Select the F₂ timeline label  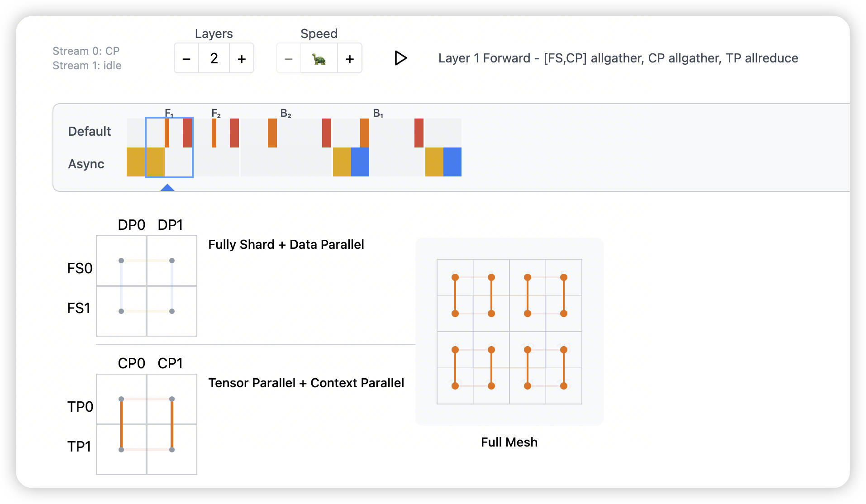(216, 113)
